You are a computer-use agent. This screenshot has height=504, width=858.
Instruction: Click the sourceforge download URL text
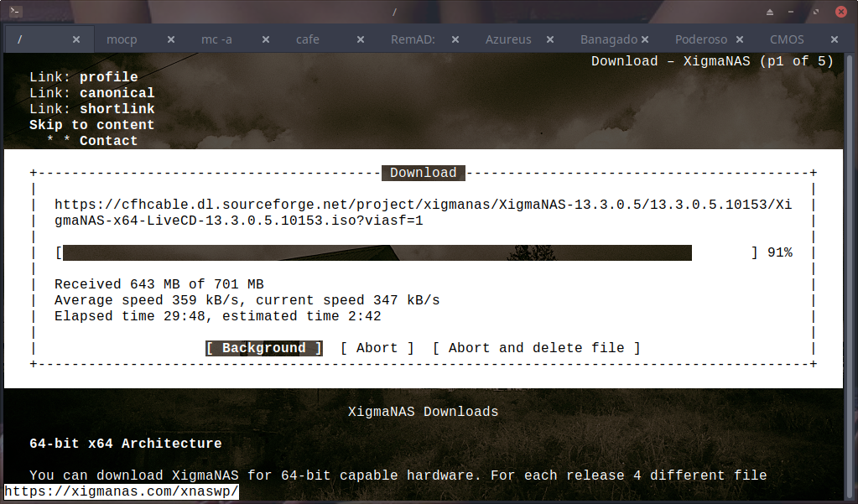point(423,213)
